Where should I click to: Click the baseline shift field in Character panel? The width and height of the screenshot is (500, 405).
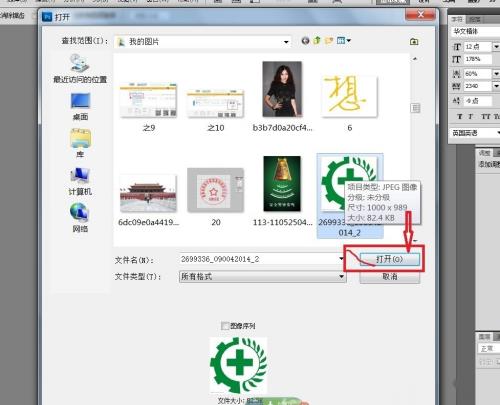(x=478, y=101)
